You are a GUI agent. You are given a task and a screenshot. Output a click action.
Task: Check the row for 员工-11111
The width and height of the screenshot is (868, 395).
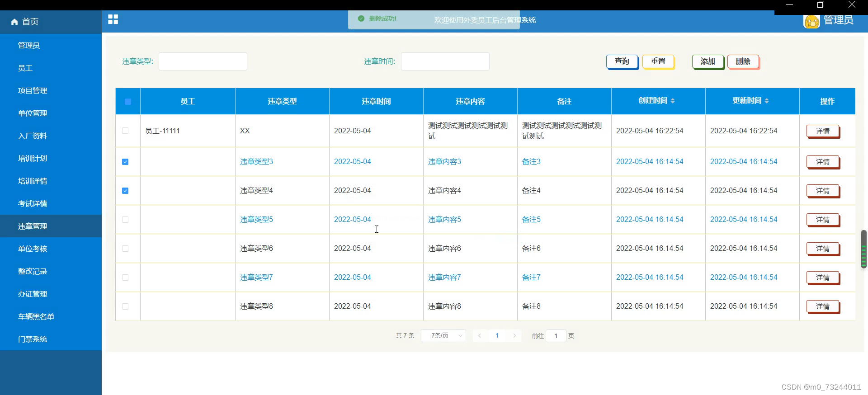(x=125, y=131)
